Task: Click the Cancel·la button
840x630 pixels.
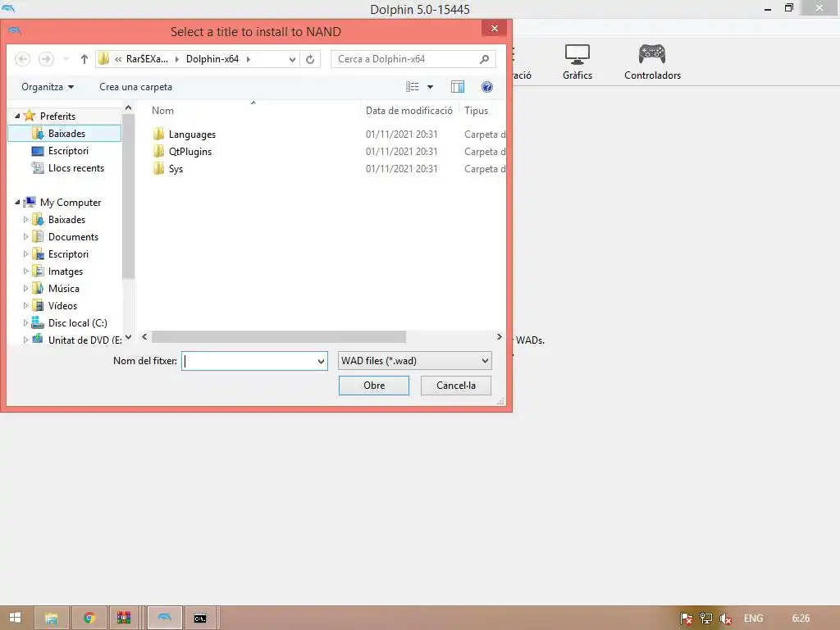Action: click(x=456, y=386)
